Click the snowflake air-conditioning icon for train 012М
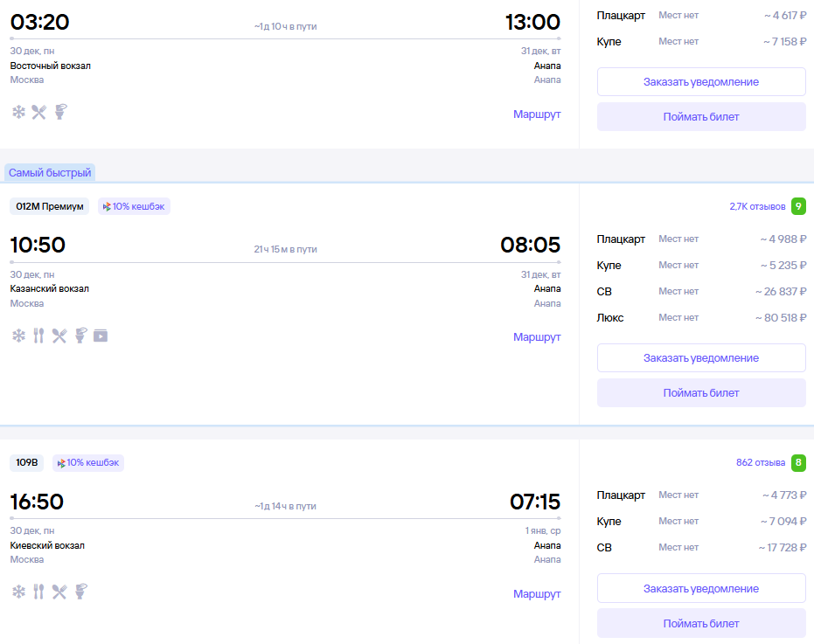The image size is (814, 644). pyautogui.click(x=18, y=336)
